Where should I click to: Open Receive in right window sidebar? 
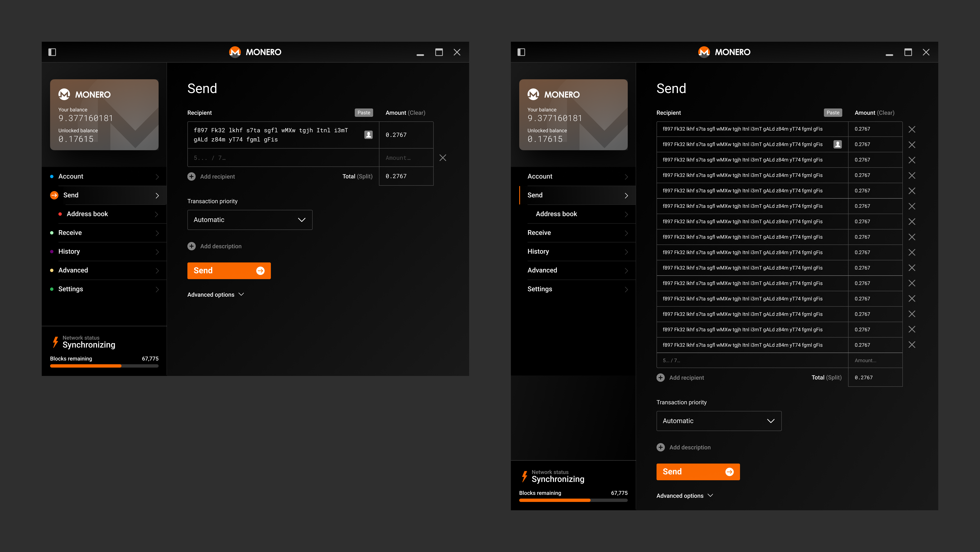pos(573,233)
